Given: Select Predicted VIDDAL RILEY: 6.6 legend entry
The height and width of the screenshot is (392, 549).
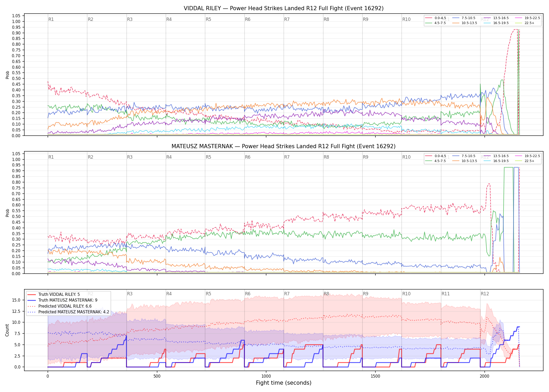Looking at the screenshot, I should click(x=60, y=306).
